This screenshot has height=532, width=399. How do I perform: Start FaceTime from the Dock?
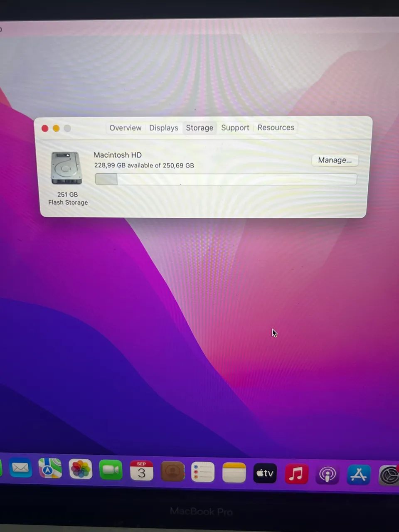[111, 470]
